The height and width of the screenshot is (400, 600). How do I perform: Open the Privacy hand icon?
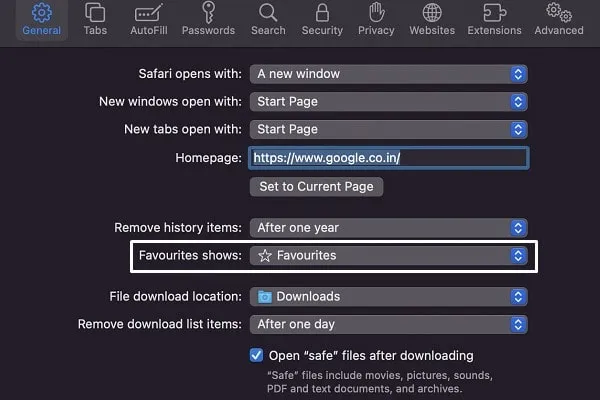376,13
